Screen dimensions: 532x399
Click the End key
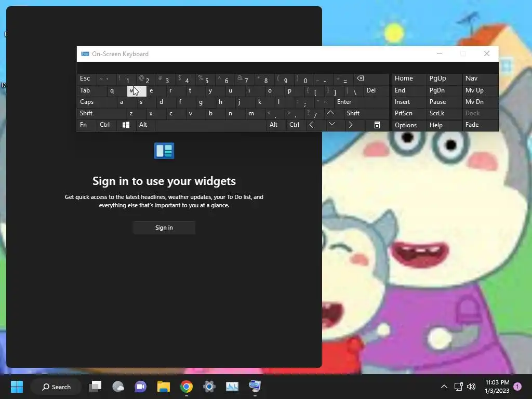point(409,90)
